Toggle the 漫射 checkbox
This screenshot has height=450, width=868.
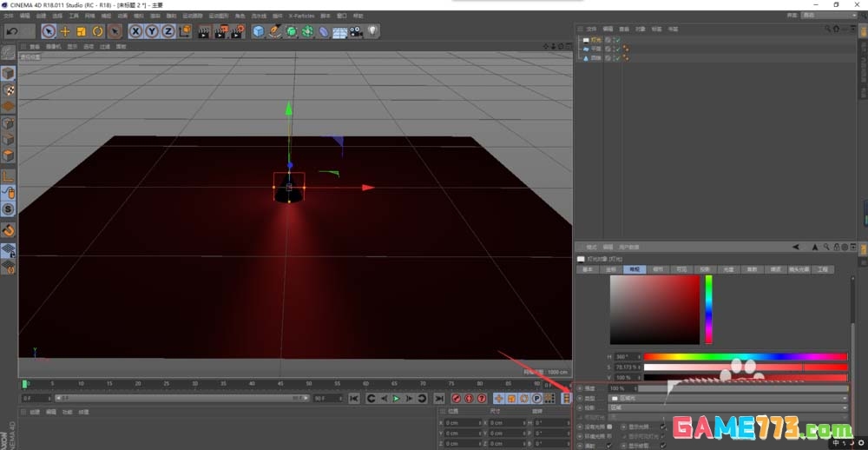(609, 446)
